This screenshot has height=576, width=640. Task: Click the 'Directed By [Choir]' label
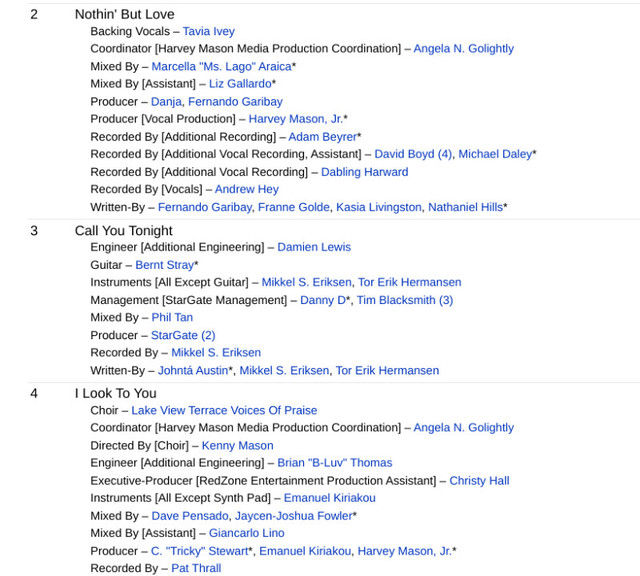pyautogui.click(x=140, y=445)
